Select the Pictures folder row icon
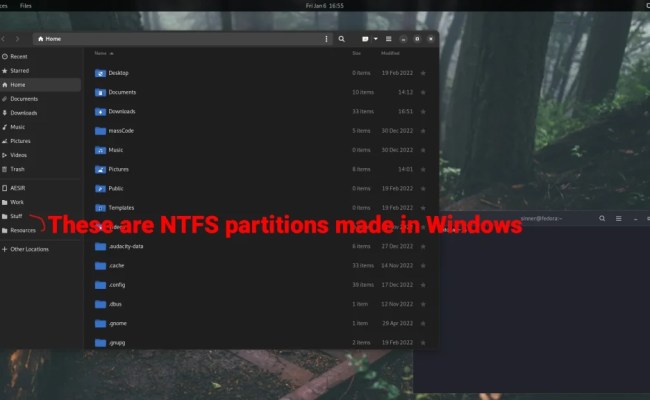Image resolution: width=650 pixels, height=400 pixels. coord(100,169)
